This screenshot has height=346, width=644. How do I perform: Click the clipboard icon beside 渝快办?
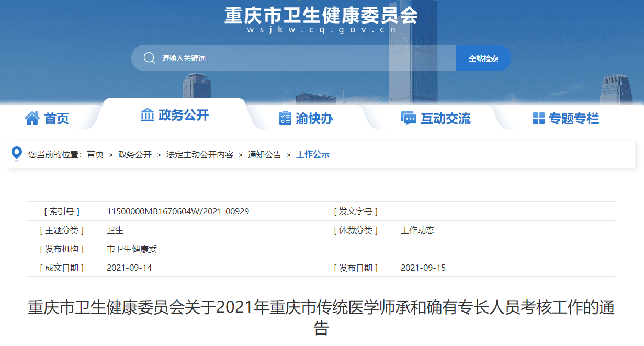point(285,119)
